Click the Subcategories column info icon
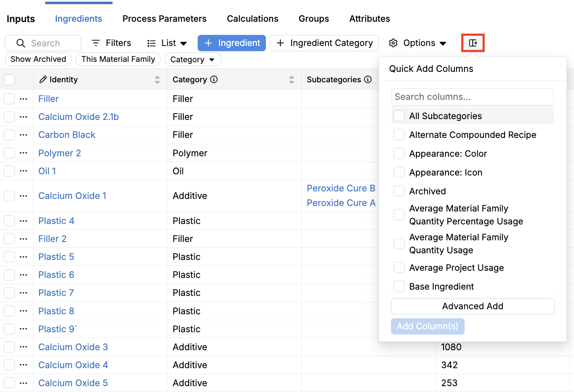The image size is (574, 392). [x=368, y=79]
